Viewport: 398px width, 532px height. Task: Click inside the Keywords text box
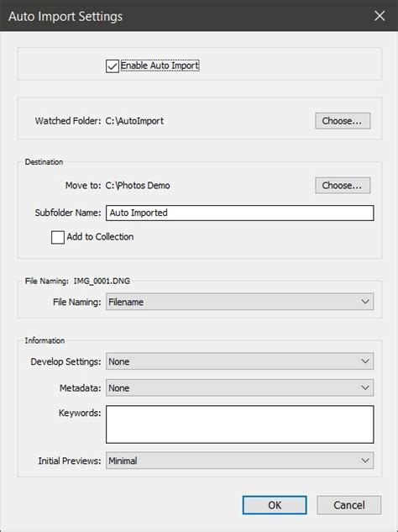click(239, 424)
